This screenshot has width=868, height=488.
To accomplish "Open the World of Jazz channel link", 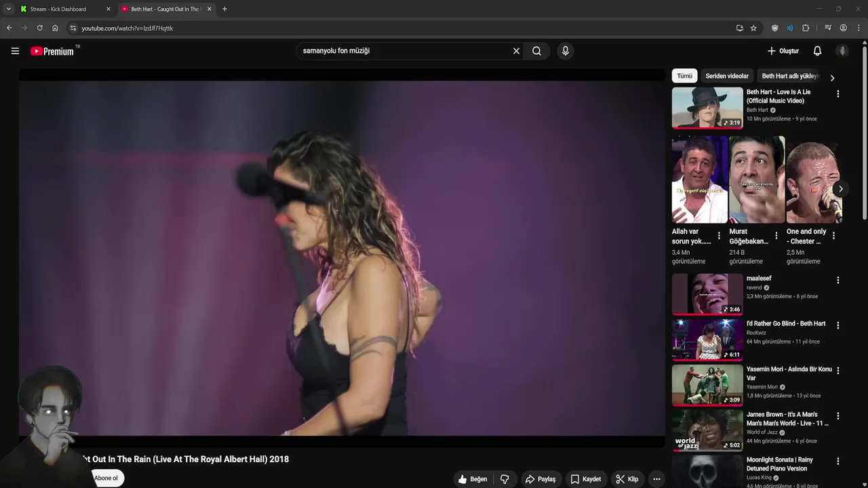I will pyautogui.click(x=762, y=432).
